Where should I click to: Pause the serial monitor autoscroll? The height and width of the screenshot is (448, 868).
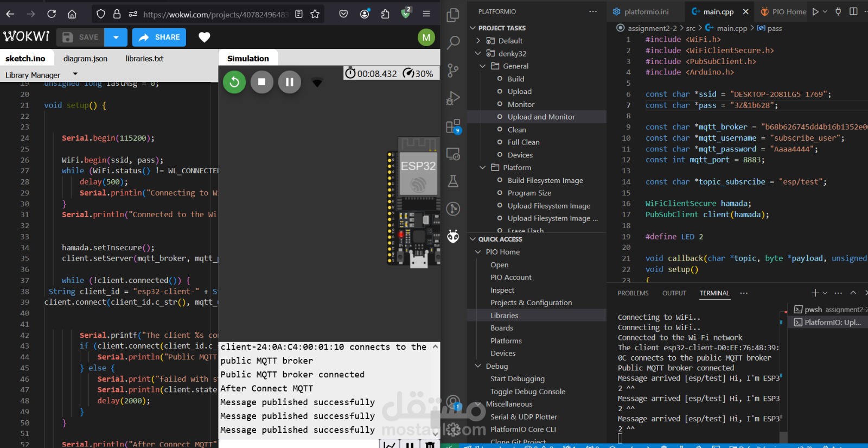tap(410, 445)
